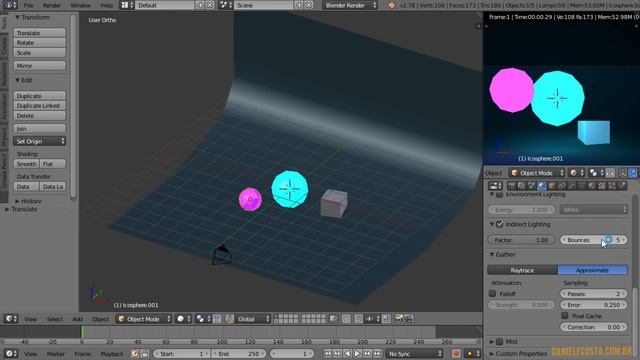Viewport: 640px width, 360px height.
Task: Open the Object Data properties tab
Action: tap(582, 186)
